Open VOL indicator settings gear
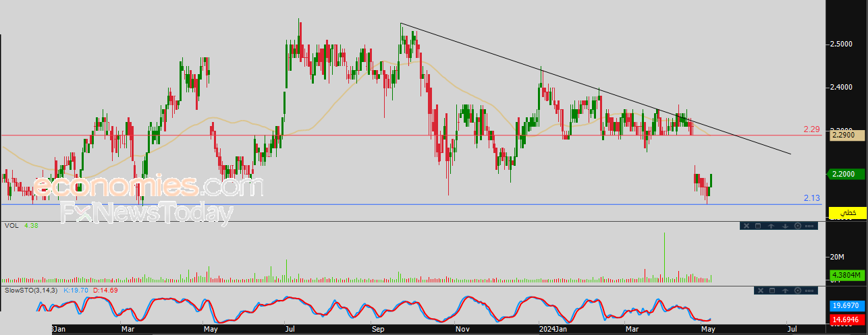This screenshot has width=868, height=335. 798,226
